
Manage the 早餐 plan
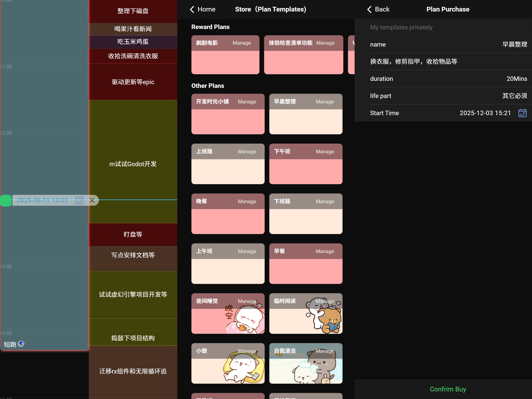pos(325,251)
